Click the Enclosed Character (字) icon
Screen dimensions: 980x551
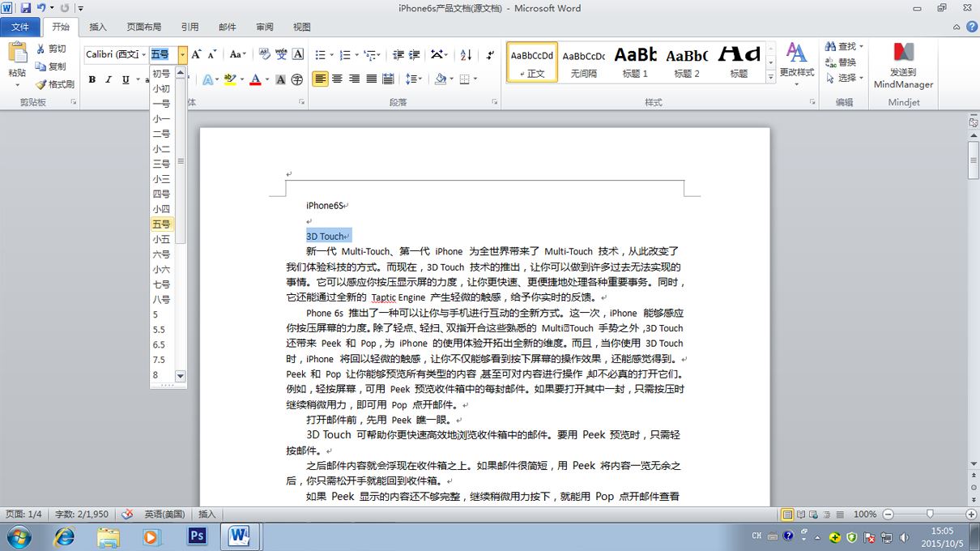coord(297,79)
